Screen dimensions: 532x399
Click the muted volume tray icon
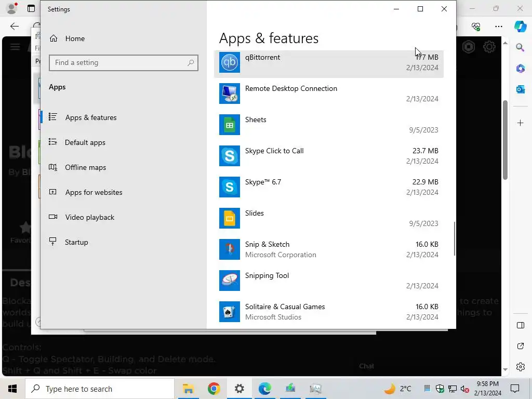465,389
